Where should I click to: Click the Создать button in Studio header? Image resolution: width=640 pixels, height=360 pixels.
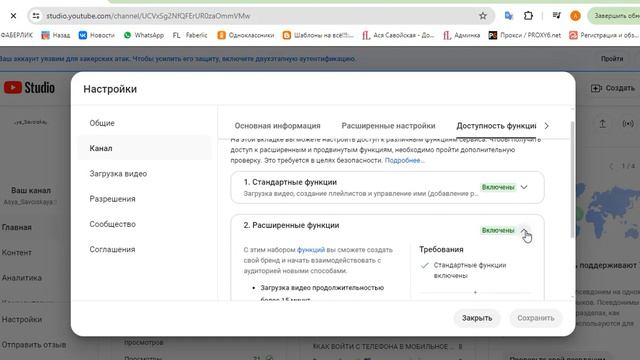(x=613, y=88)
